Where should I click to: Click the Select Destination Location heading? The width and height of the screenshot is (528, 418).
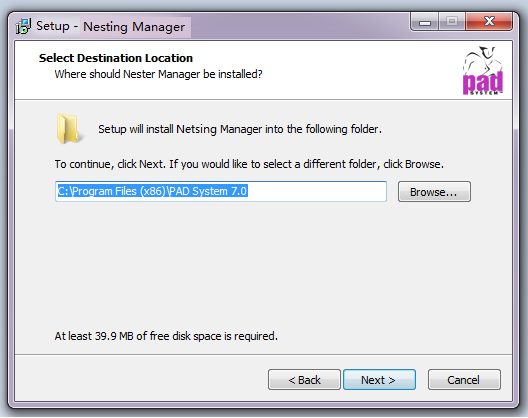pos(116,58)
